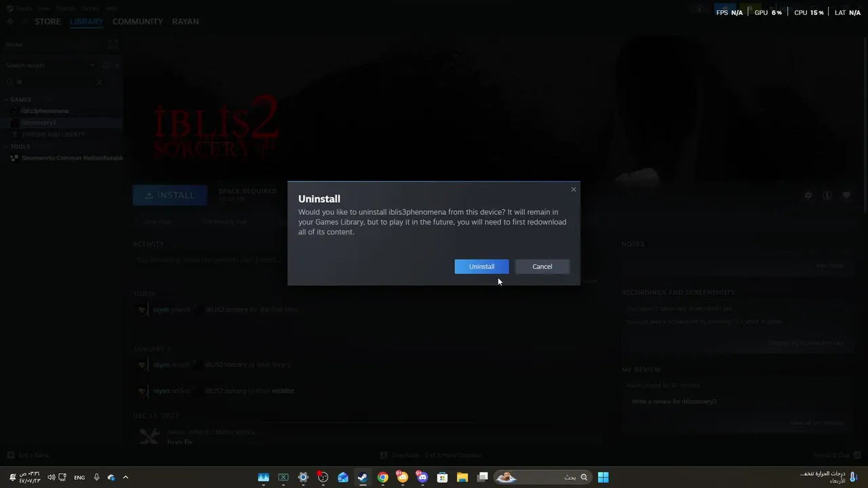Image resolution: width=868 pixels, height=488 pixels.
Task: Open the Home library link
Action: tap(14, 44)
